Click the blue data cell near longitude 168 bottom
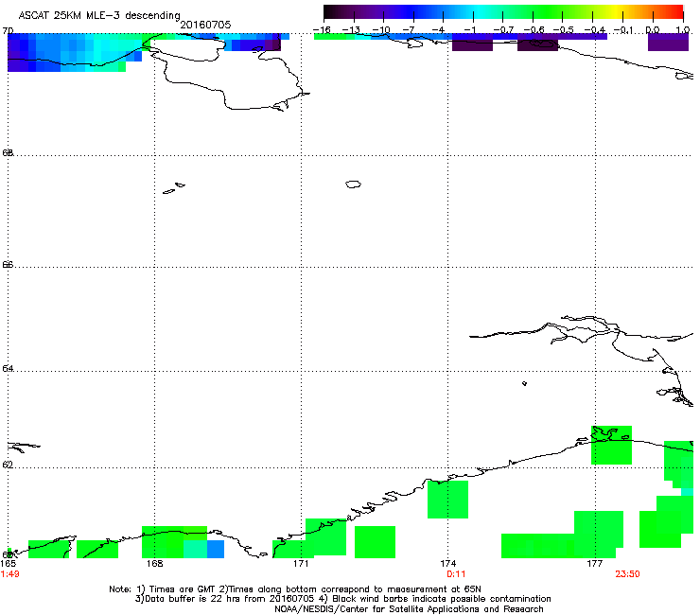700x615 pixels. click(216, 549)
